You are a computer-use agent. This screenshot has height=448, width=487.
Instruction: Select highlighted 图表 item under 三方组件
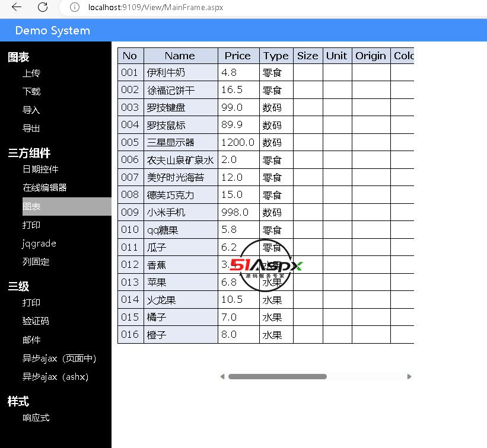(x=67, y=206)
